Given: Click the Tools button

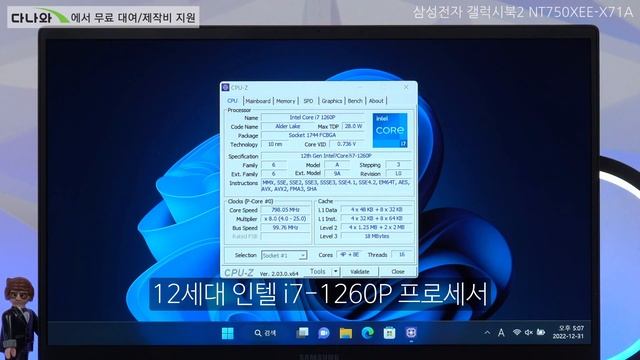Looking at the screenshot, I should [318, 271].
